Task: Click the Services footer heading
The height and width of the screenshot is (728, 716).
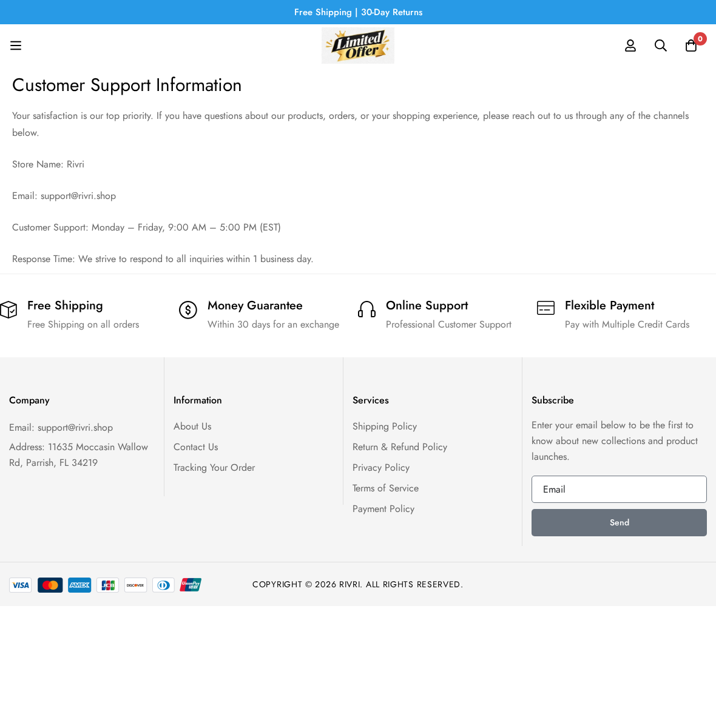Action: (x=371, y=400)
